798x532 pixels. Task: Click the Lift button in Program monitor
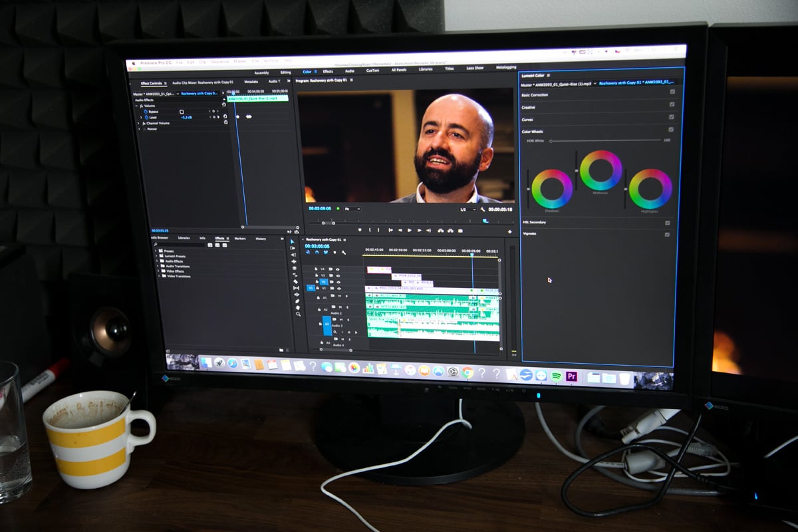coord(440,231)
